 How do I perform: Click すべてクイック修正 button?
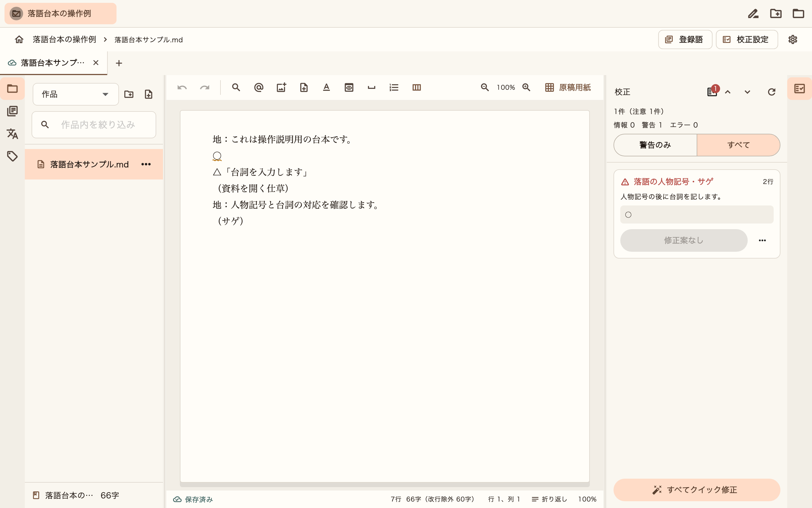pos(697,490)
